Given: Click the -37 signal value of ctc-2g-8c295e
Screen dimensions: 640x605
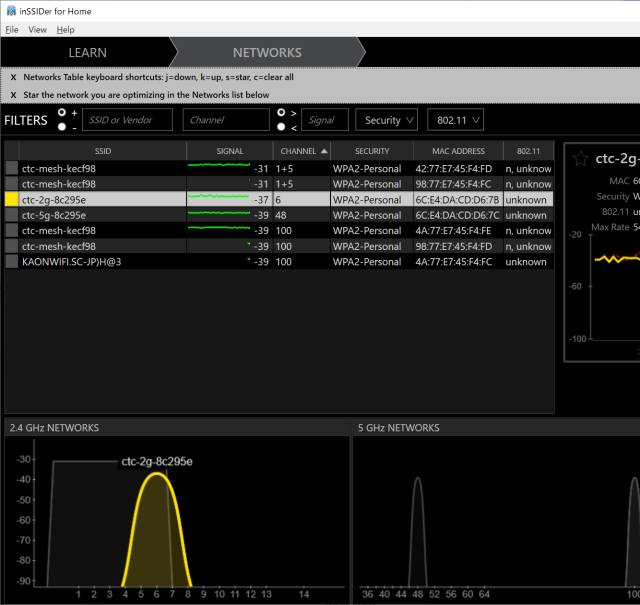Looking at the screenshot, I should [x=261, y=200].
